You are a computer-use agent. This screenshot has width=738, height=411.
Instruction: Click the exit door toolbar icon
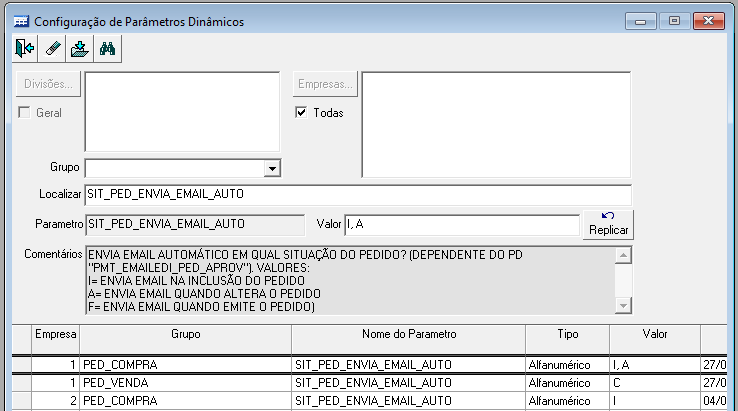click(25, 48)
